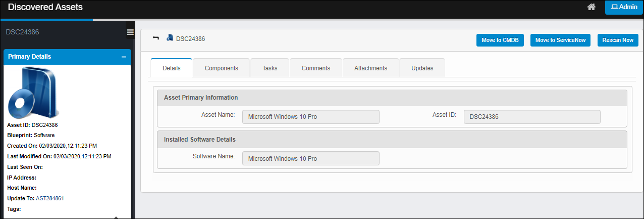Select the Details tab
Image resolution: width=644 pixels, height=219 pixels.
click(x=172, y=68)
